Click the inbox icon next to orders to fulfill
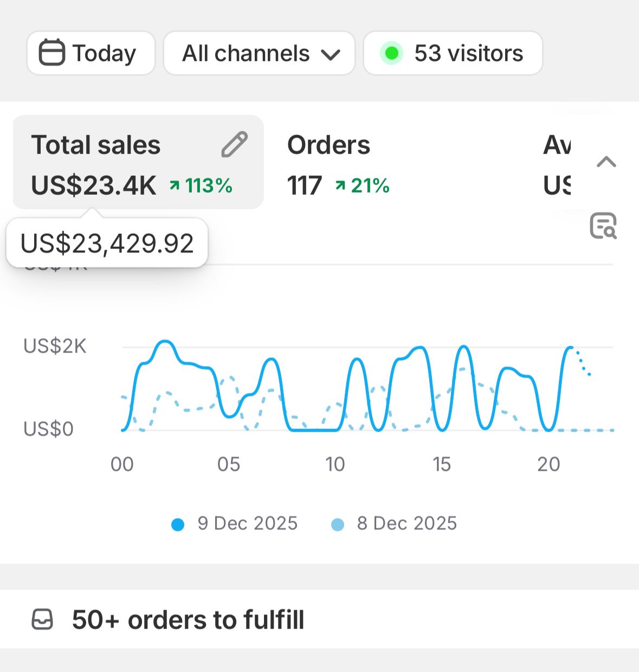This screenshot has width=639, height=672. pyautogui.click(x=42, y=619)
